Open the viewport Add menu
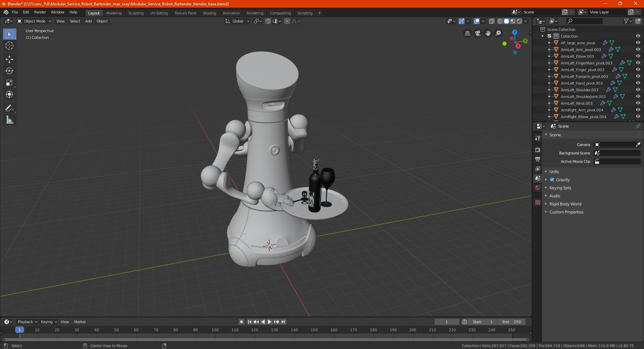 tap(88, 21)
